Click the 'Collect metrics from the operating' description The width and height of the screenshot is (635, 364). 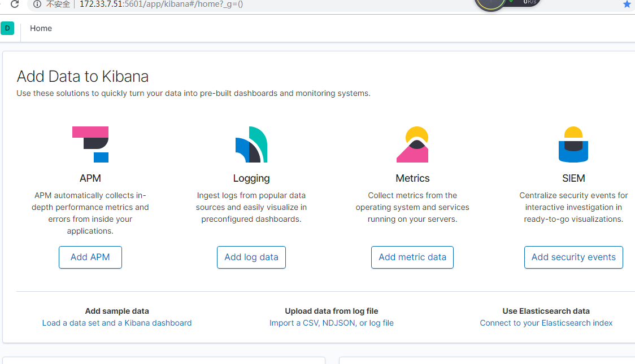(x=412, y=207)
